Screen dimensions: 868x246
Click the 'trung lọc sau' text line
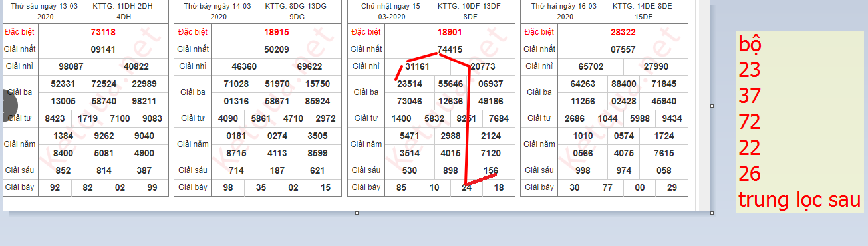pos(799,199)
